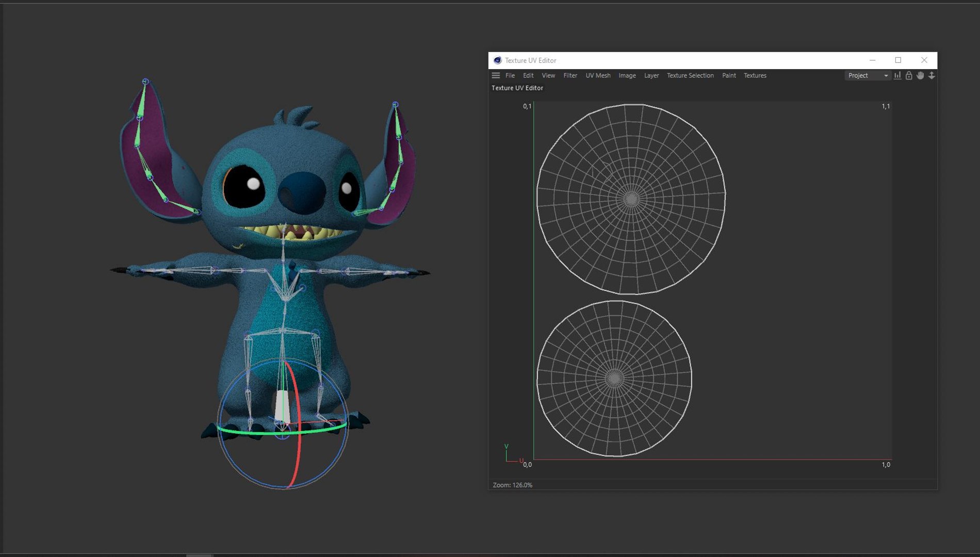
Task: Open the Filter menu
Action: click(570, 75)
